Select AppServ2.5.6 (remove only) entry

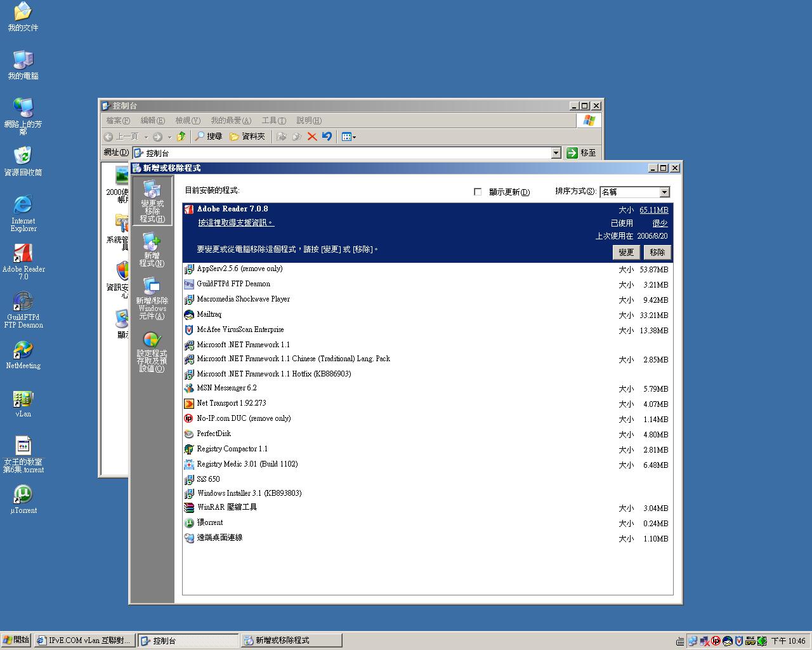428,269
